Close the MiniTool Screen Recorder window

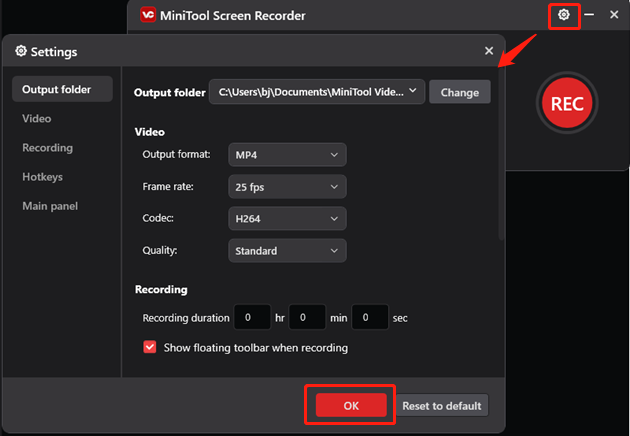(614, 14)
